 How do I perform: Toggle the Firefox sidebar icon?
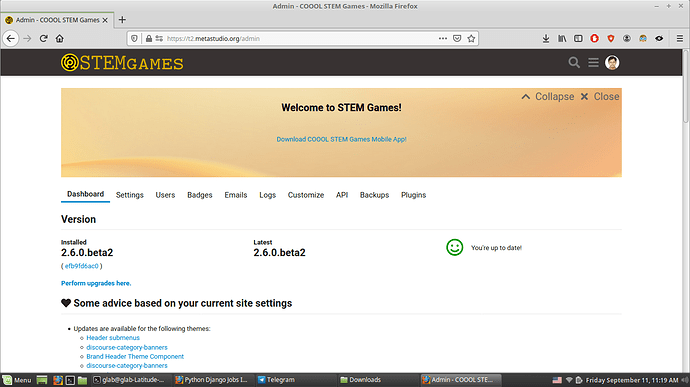tap(578, 39)
